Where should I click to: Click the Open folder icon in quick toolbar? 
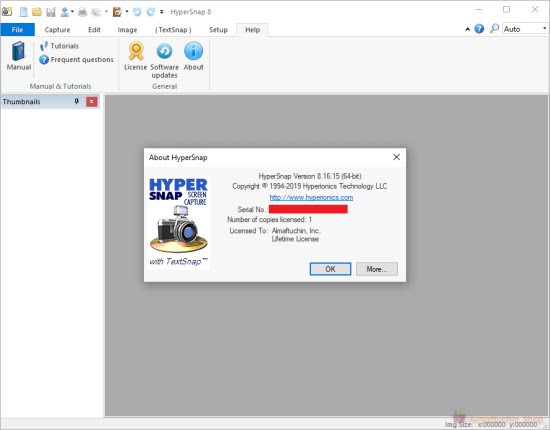37,12
